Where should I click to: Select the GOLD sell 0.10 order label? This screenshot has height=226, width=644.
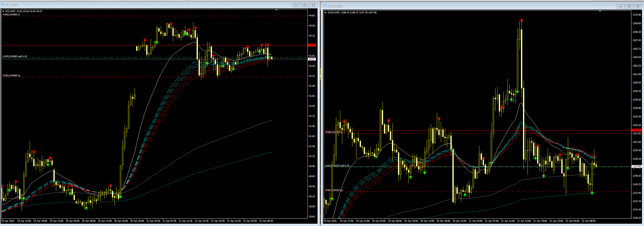point(337,166)
